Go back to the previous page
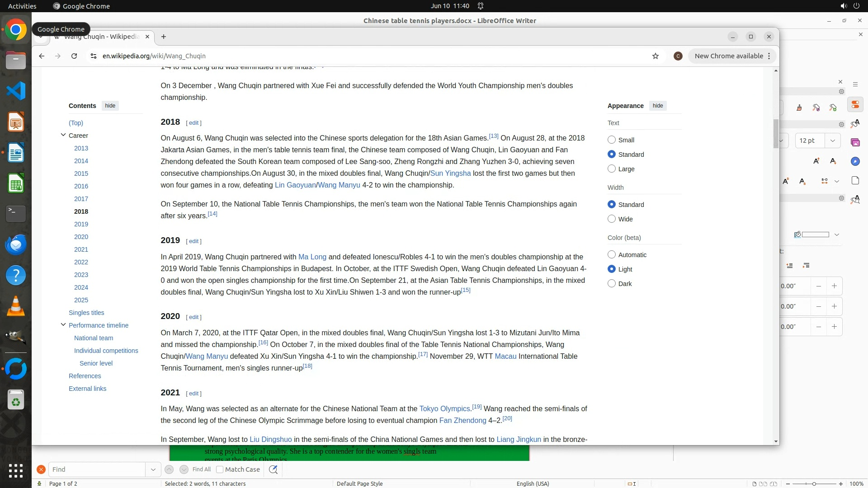This screenshot has height=488, width=868. [42, 56]
